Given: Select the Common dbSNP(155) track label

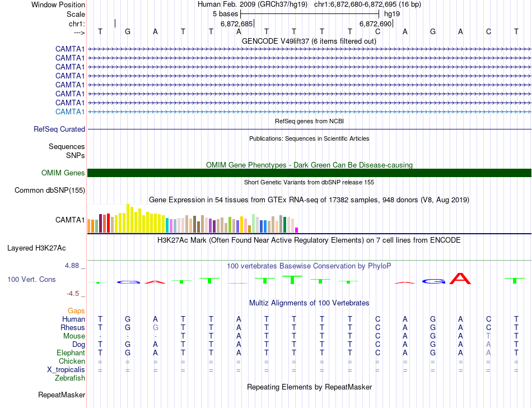Looking at the screenshot, I should (x=50, y=191).
